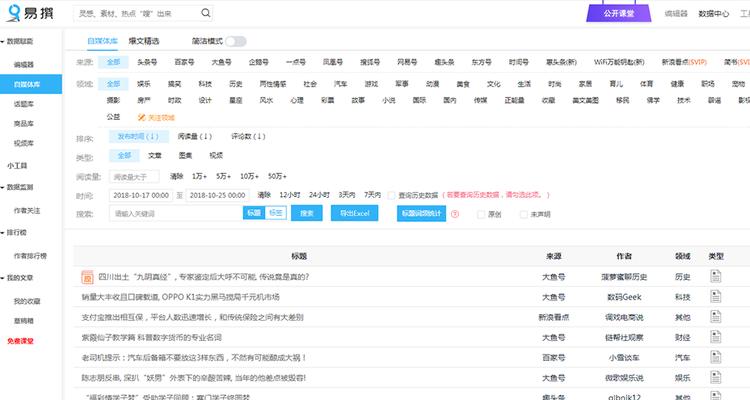Open the end date 2018-10-25 picker
The width and height of the screenshot is (750, 400).
pos(217,195)
